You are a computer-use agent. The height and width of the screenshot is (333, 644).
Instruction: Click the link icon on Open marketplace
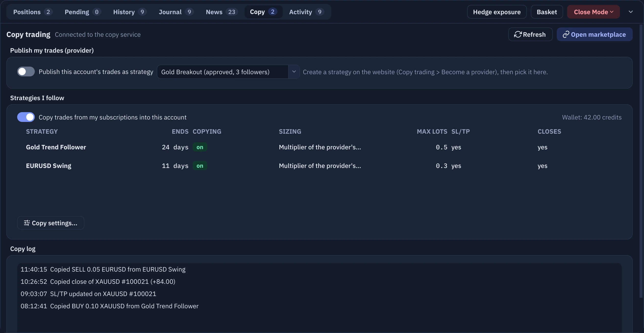tap(566, 35)
